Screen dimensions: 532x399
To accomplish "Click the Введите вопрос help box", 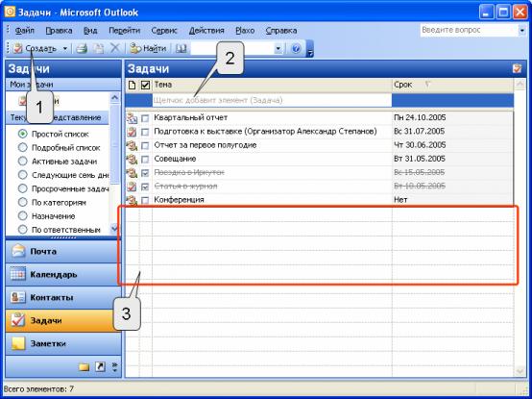I will pyautogui.click(x=470, y=30).
